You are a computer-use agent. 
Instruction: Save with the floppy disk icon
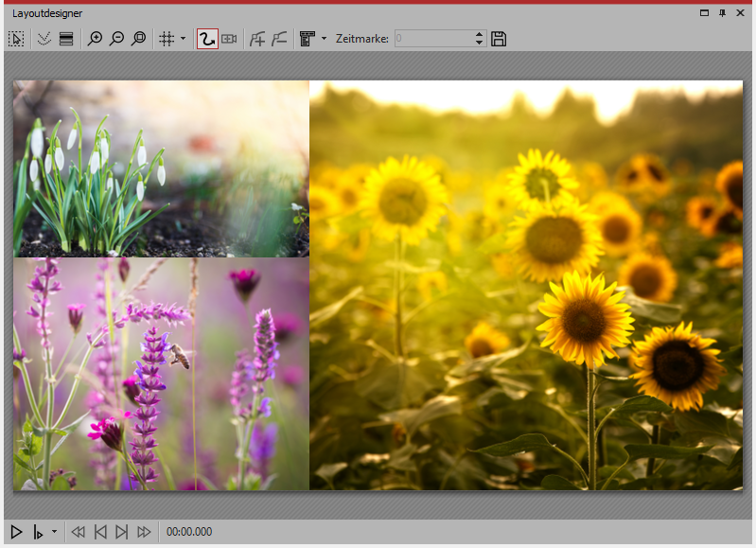[x=500, y=39]
